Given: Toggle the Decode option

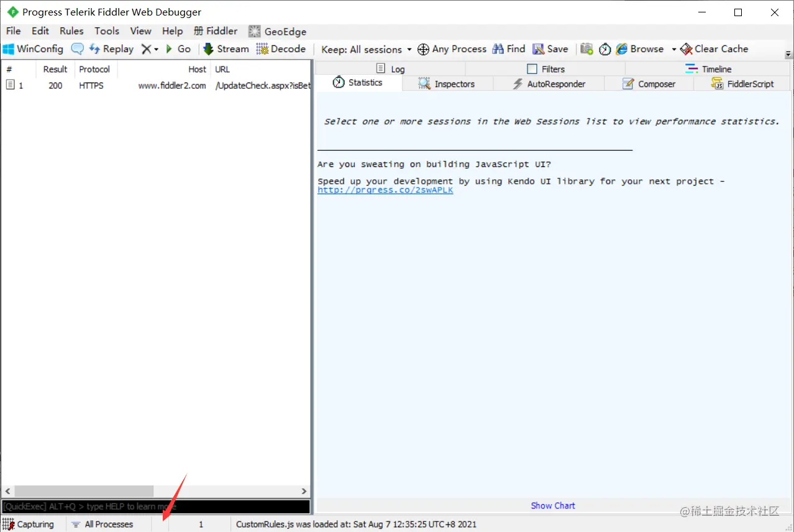Looking at the screenshot, I should [281, 49].
